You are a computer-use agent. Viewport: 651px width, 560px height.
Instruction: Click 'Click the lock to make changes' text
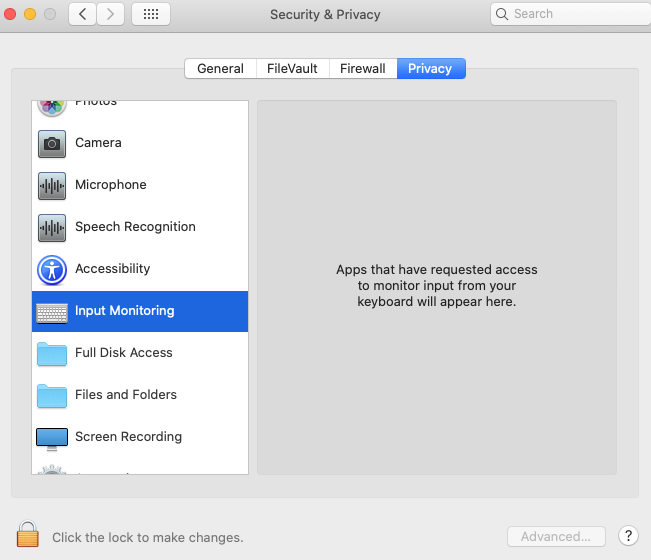click(x=148, y=538)
